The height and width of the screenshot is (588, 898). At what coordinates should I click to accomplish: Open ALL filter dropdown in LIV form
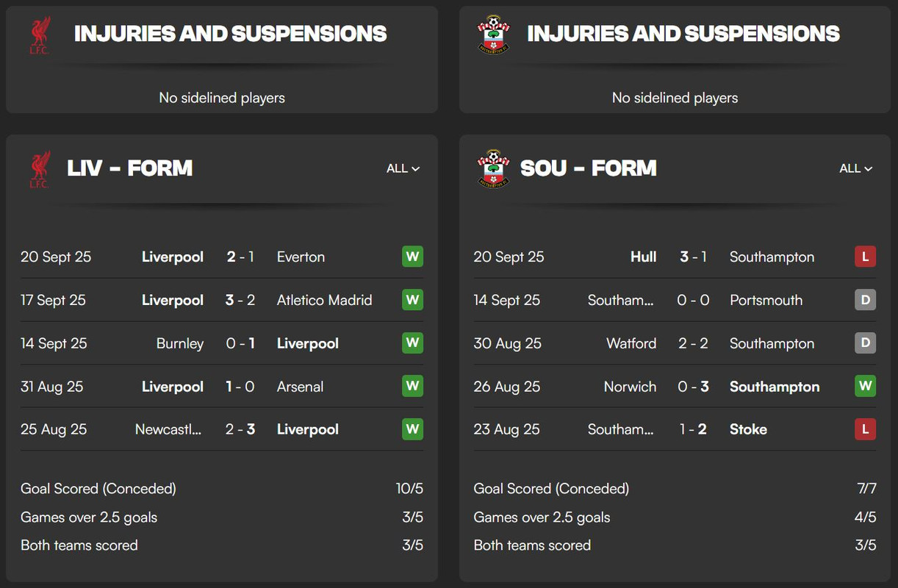point(403,168)
